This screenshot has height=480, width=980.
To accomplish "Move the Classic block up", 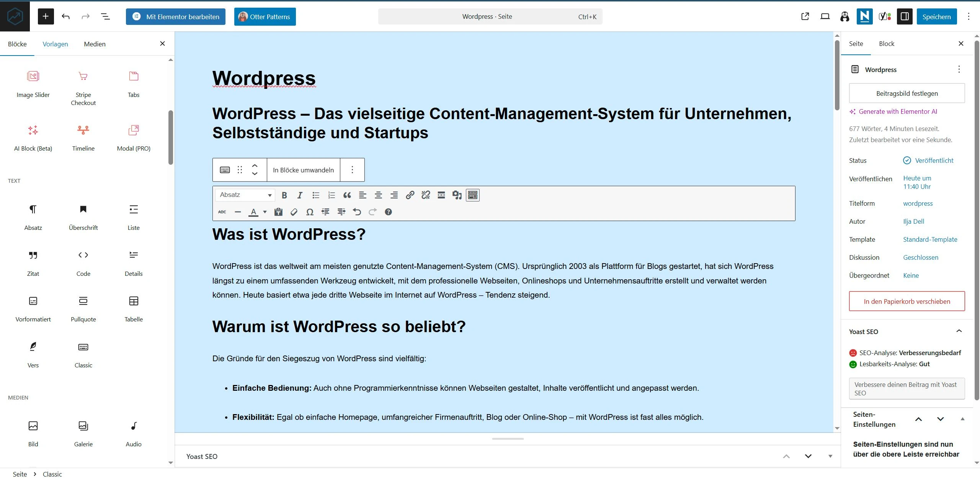I will click(x=255, y=165).
